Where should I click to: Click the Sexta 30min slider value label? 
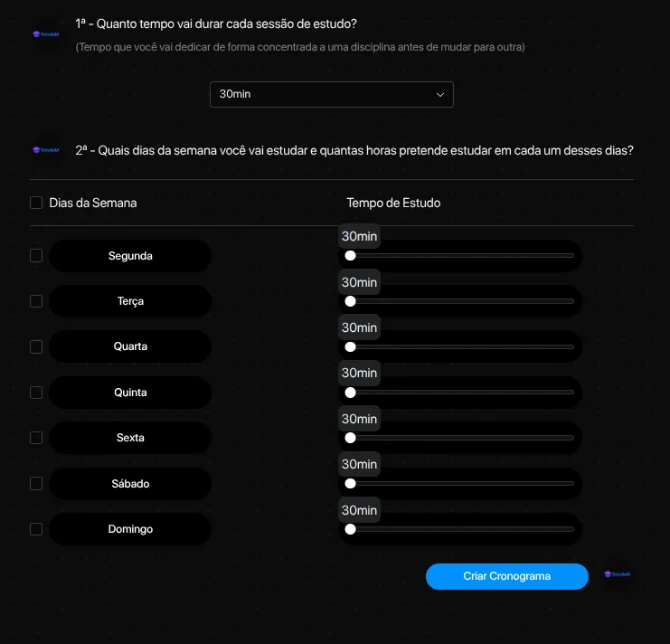point(359,419)
